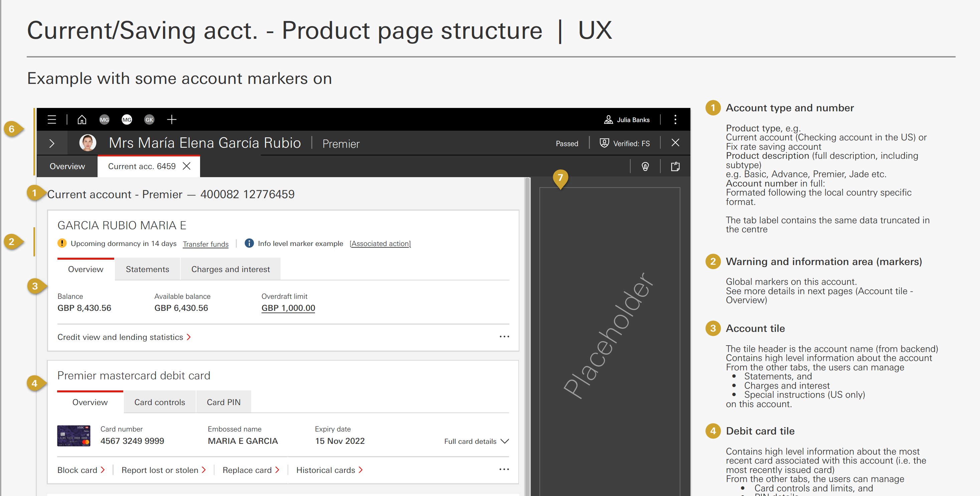Click the HSBC debit card image
The height and width of the screenshot is (496, 980).
click(74, 435)
